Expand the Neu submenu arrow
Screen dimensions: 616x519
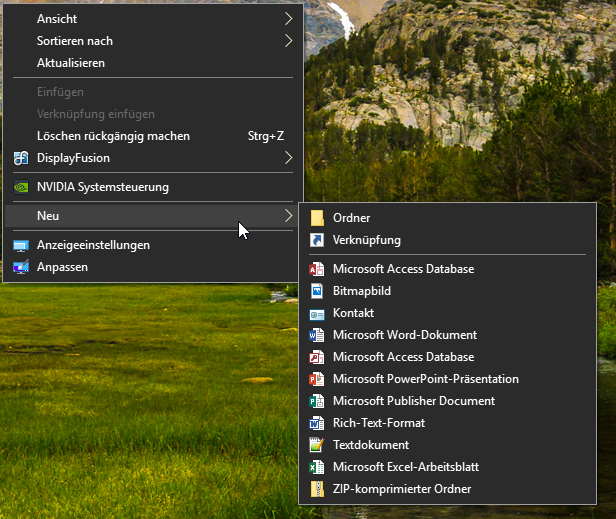tap(289, 215)
